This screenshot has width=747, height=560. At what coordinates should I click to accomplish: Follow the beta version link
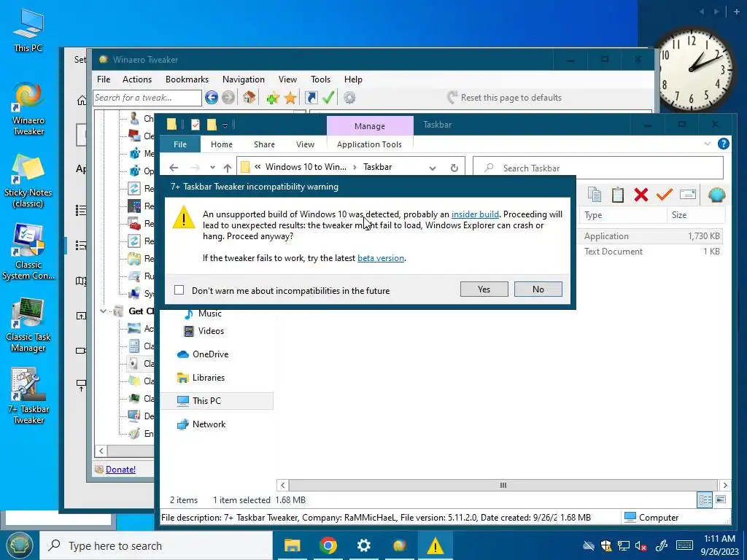point(381,258)
